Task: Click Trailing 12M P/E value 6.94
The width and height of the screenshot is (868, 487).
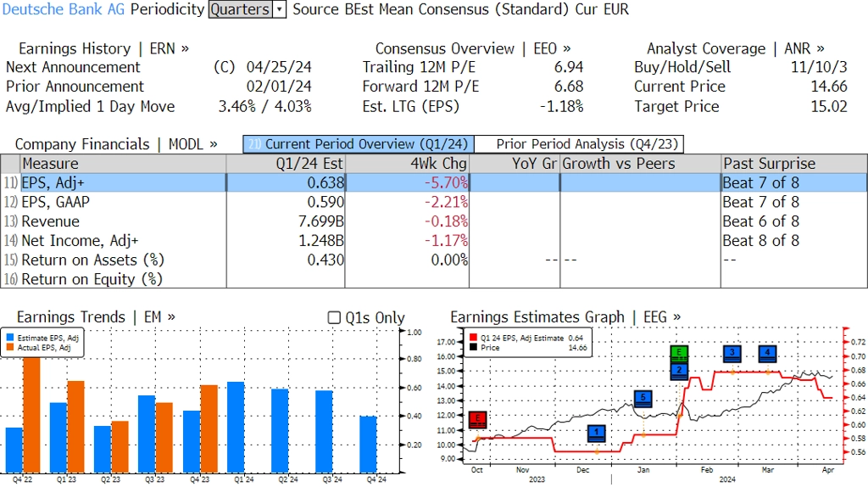Action: pos(569,67)
